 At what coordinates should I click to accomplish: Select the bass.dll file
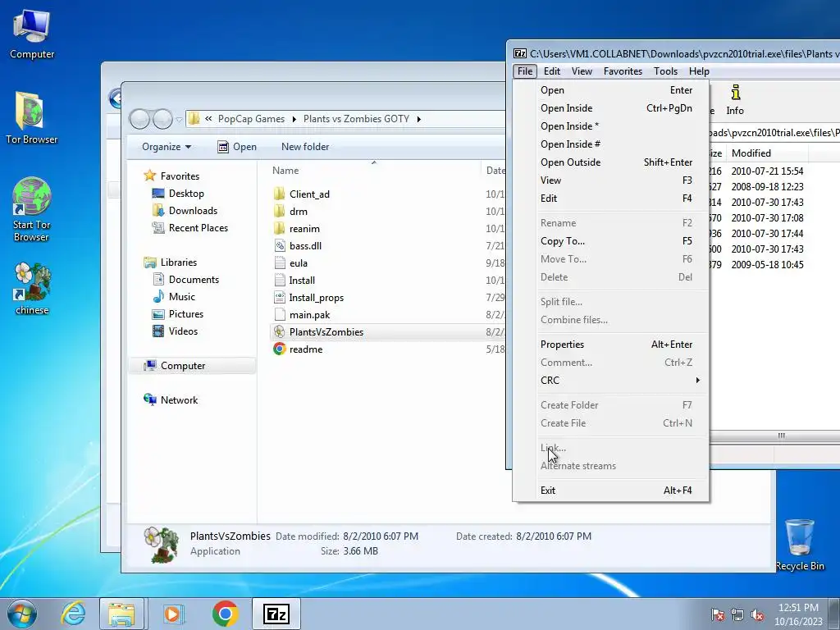305,246
